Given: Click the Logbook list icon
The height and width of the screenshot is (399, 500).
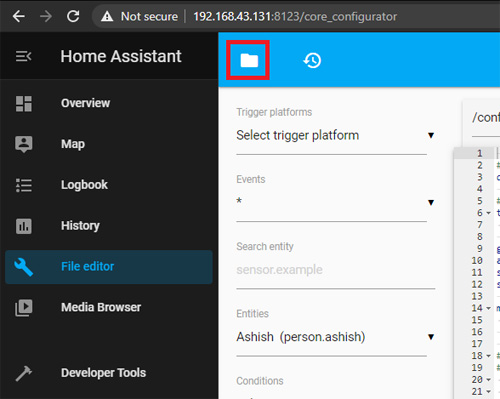Looking at the screenshot, I should [x=24, y=185].
